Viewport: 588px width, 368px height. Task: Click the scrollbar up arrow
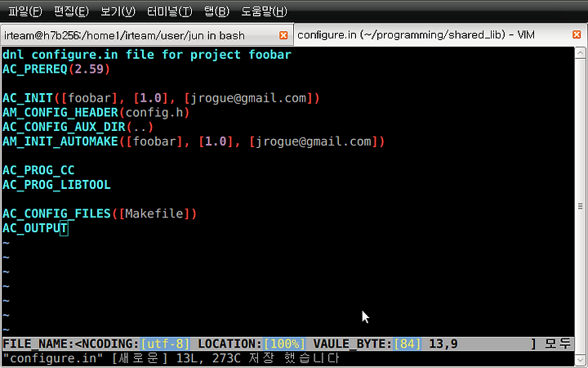tap(580, 53)
